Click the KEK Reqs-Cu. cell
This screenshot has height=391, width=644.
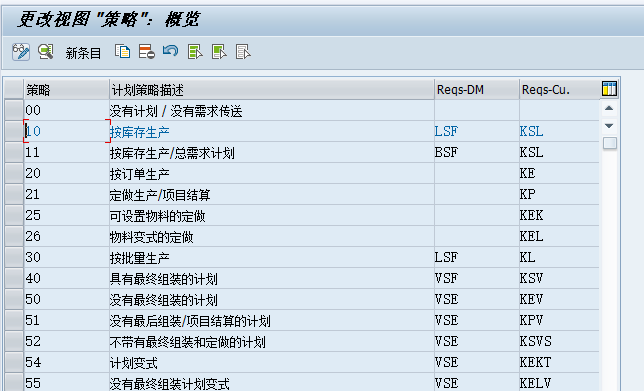(559, 215)
